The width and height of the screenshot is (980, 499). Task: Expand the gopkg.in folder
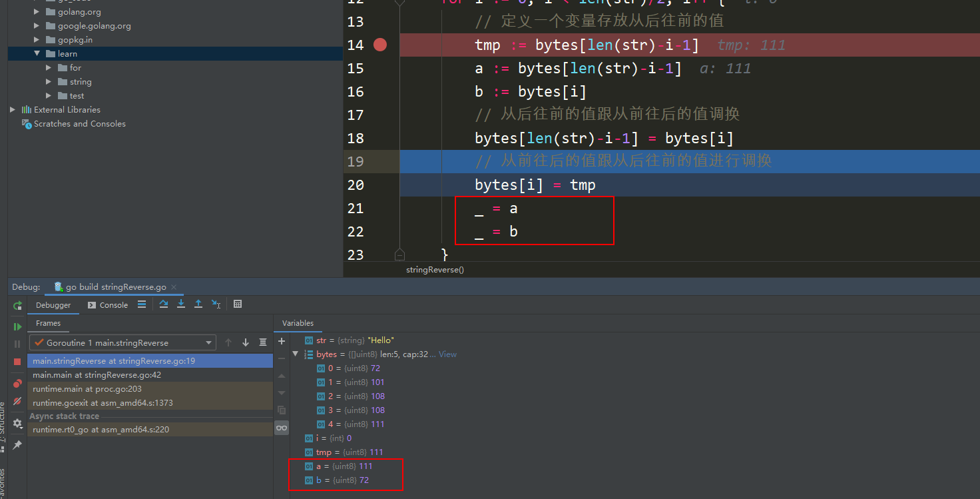(38, 40)
